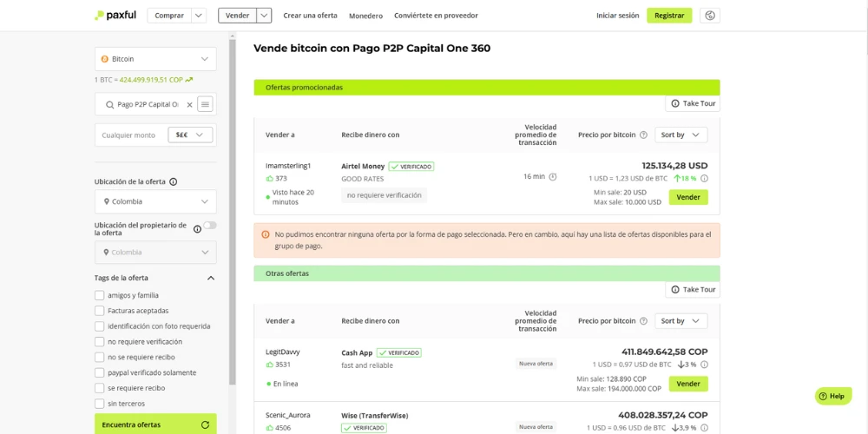
Task: Click help icon beside promoted Precio por bitcoin
Action: pos(643,135)
